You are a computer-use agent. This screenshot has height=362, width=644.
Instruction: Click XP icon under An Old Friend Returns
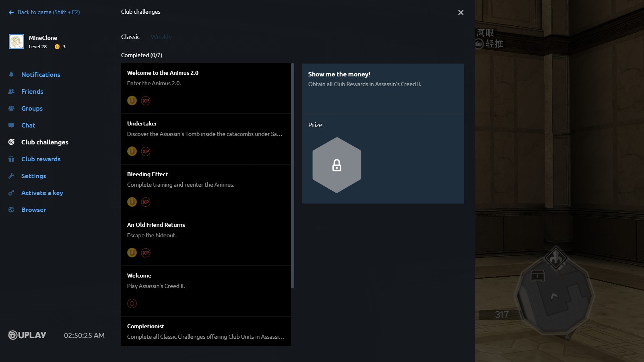pyautogui.click(x=146, y=253)
